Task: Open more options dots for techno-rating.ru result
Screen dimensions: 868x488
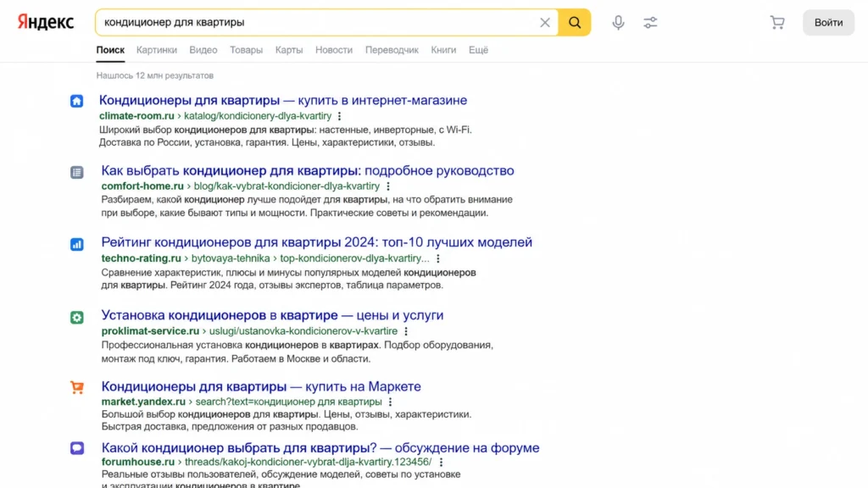Action: click(438, 258)
